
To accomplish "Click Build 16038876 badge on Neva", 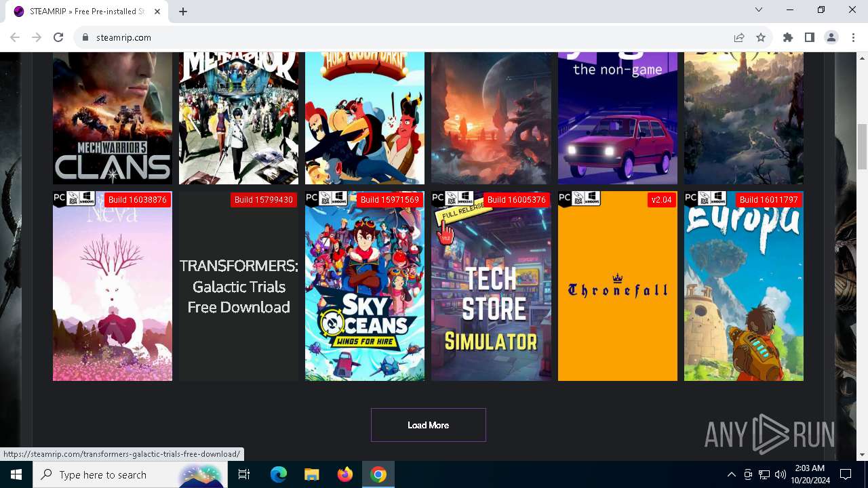I will (x=138, y=200).
